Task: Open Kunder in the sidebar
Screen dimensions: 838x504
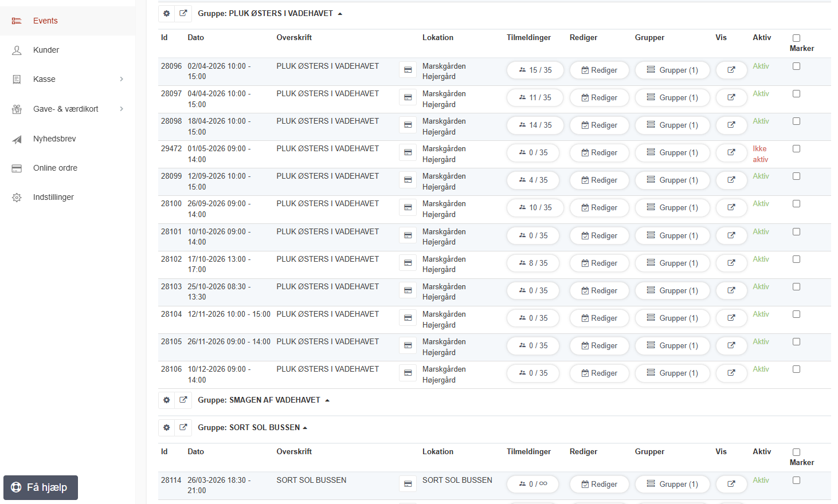Action: [46, 50]
